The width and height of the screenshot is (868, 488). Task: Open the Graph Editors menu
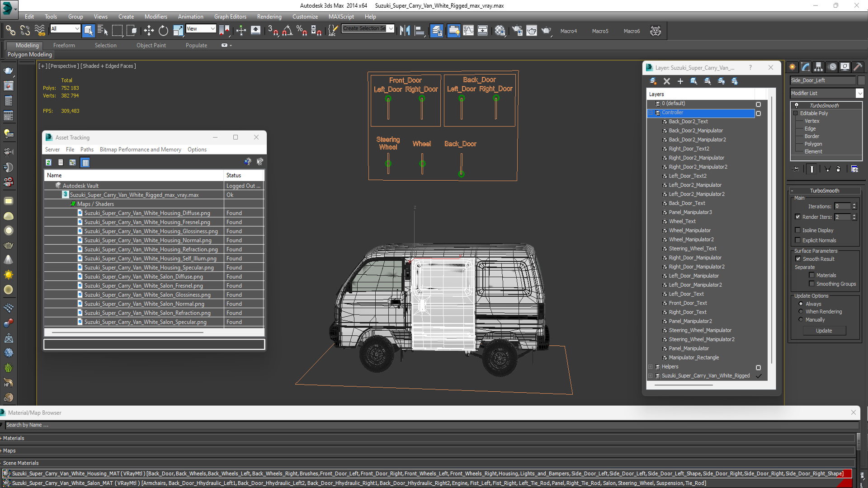(230, 17)
